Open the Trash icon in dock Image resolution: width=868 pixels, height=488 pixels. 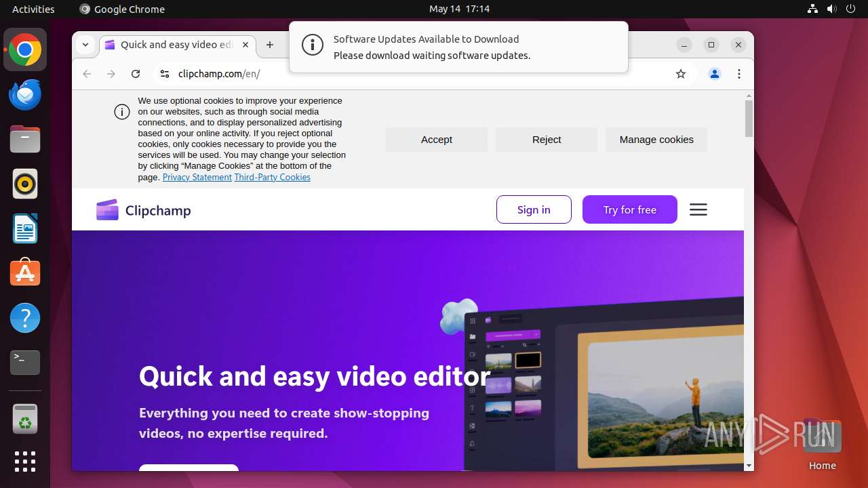coord(25,418)
